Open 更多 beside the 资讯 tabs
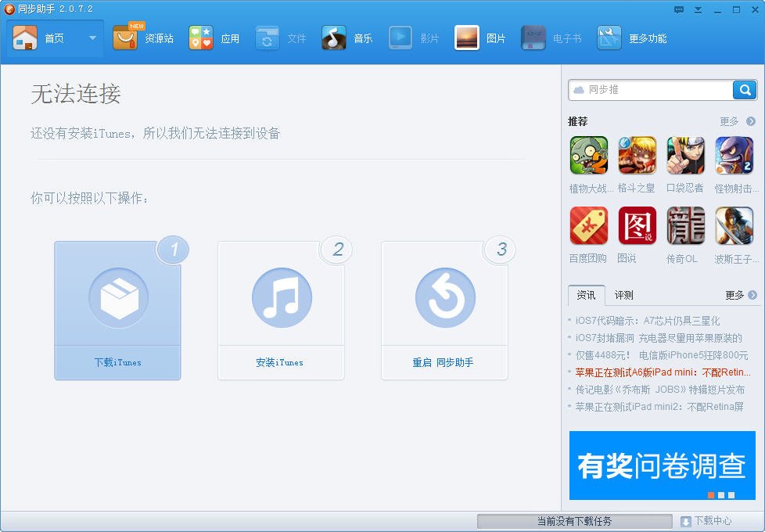 [741, 295]
